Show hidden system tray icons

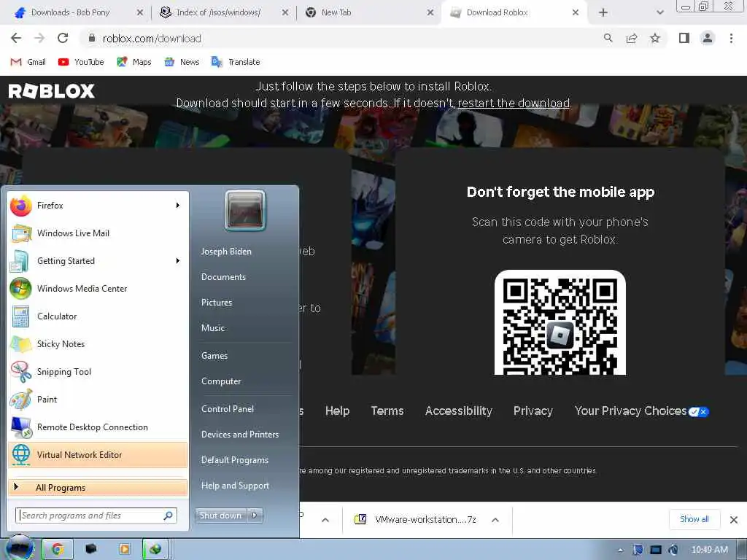(x=620, y=550)
